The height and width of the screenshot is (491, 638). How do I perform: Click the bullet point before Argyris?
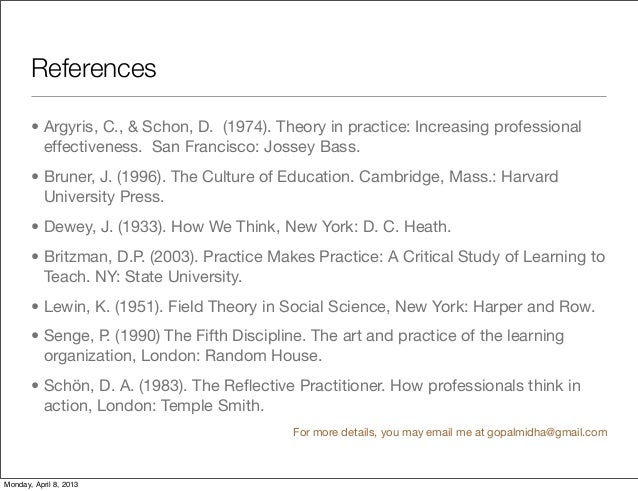(x=35, y=130)
